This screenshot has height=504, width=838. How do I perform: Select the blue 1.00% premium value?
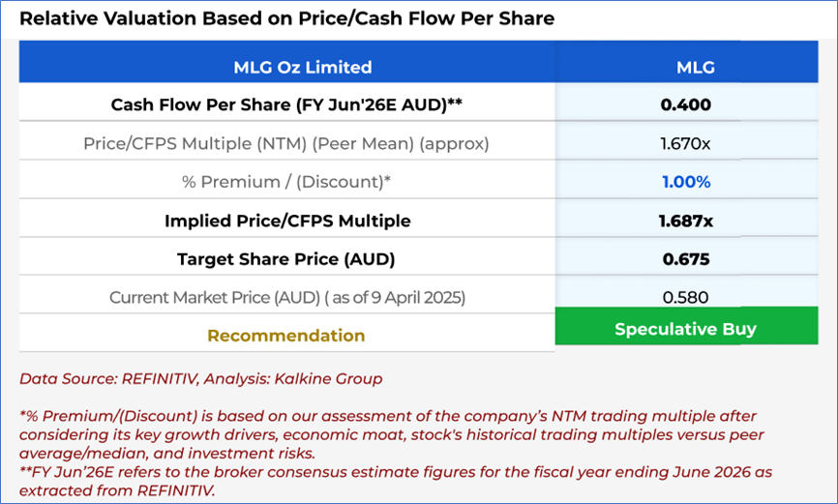coord(685,182)
